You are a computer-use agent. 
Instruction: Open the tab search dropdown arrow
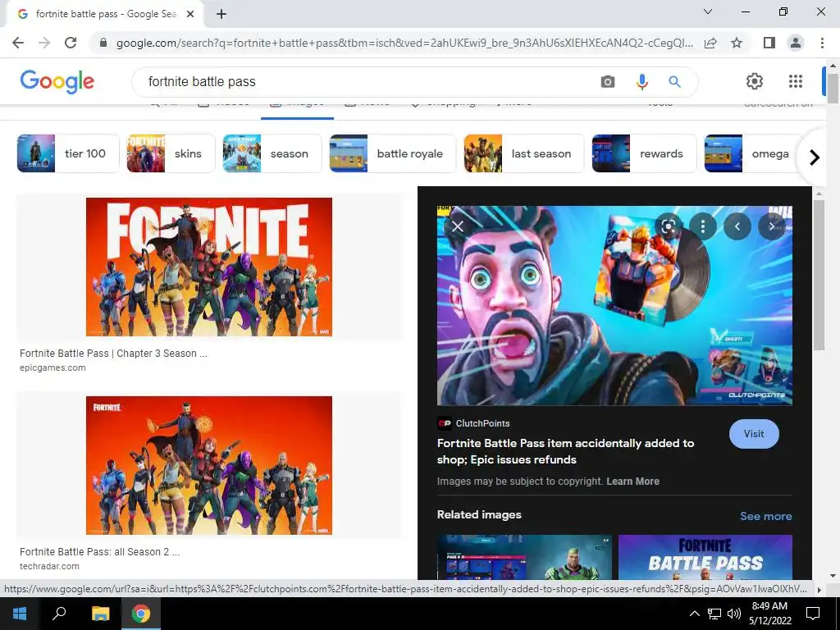[x=708, y=11]
